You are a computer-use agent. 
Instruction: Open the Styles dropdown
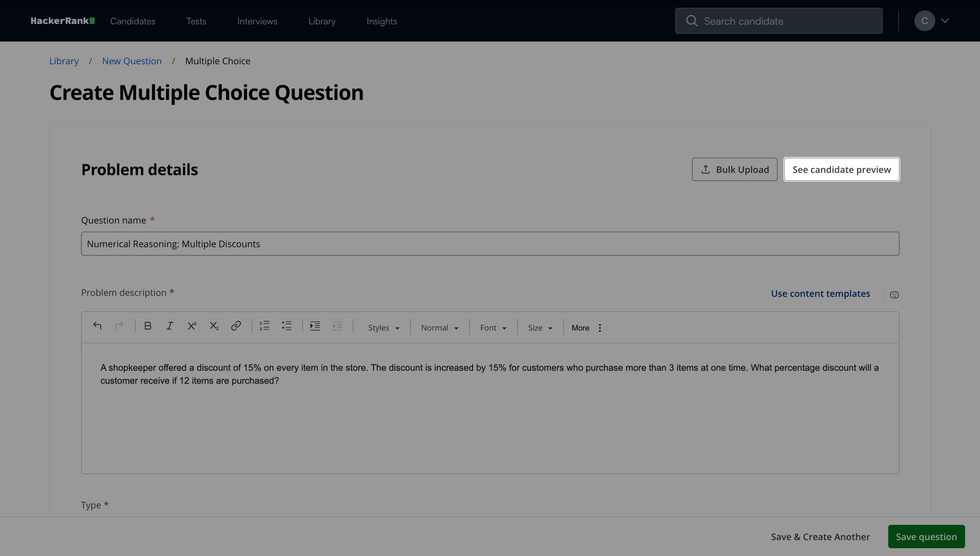pyautogui.click(x=383, y=328)
